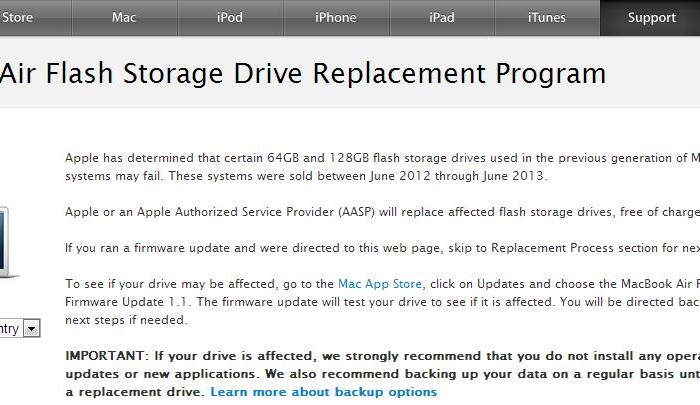Click the Flash Storage Drive Replacement Program heading
The image size is (700, 405).
[303, 73]
